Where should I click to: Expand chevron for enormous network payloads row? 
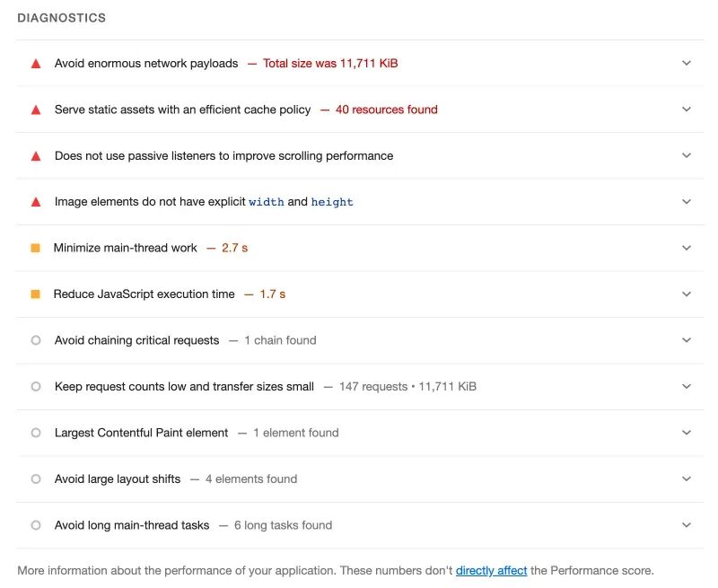687,64
